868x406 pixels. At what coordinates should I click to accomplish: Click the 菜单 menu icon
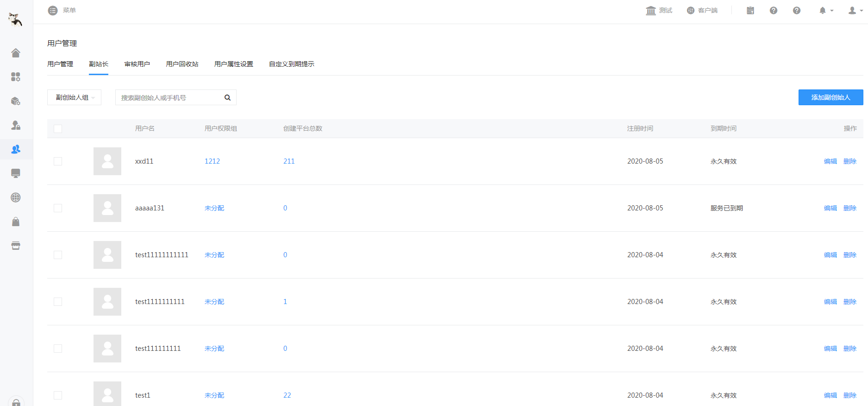[53, 10]
